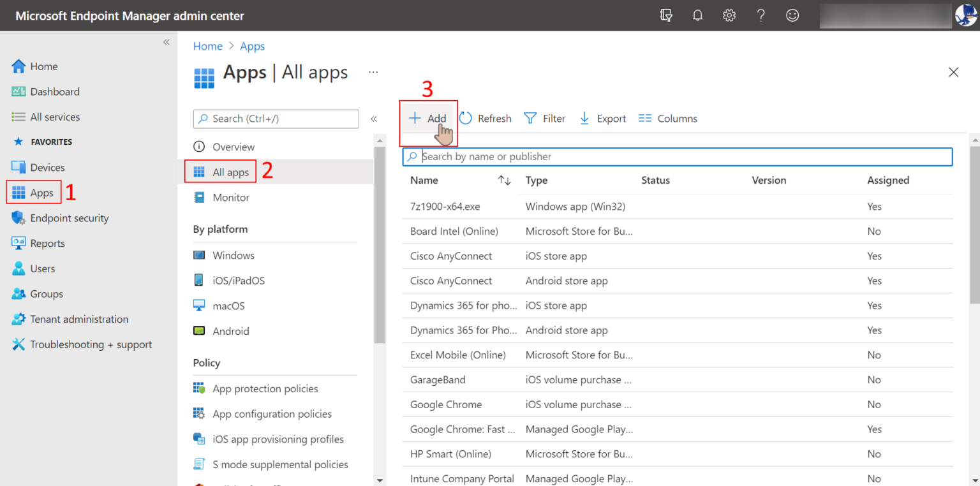Screen dimensions: 980x486
Task: Click the Filter funnel icon
Action: coord(530,119)
